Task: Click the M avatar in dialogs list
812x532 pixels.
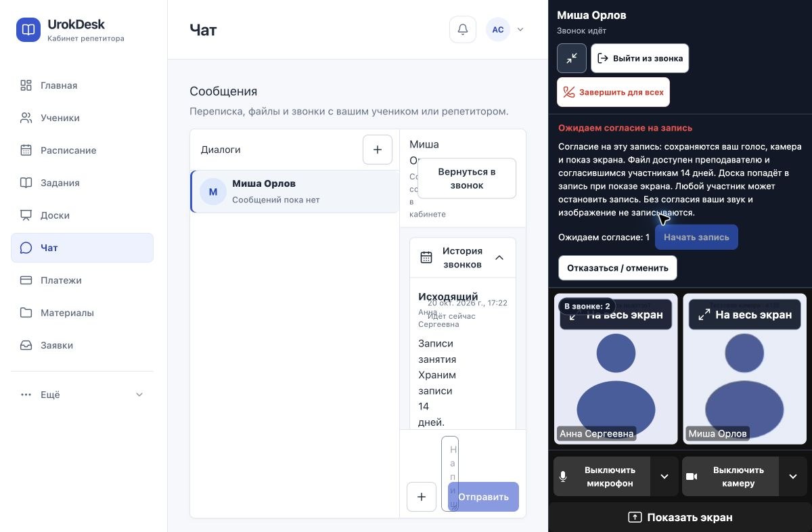Action: (x=213, y=192)
